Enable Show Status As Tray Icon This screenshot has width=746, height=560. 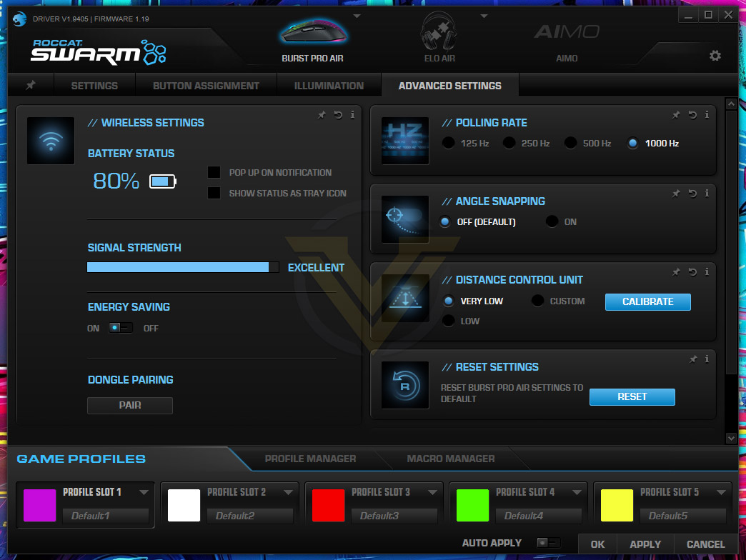(214, 193)
